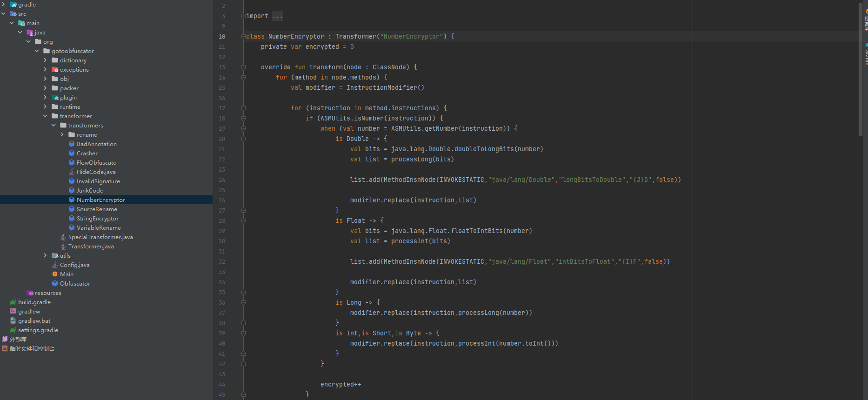Expand the utils package chevron
868x400 pixels.
[x=45, y=255]
